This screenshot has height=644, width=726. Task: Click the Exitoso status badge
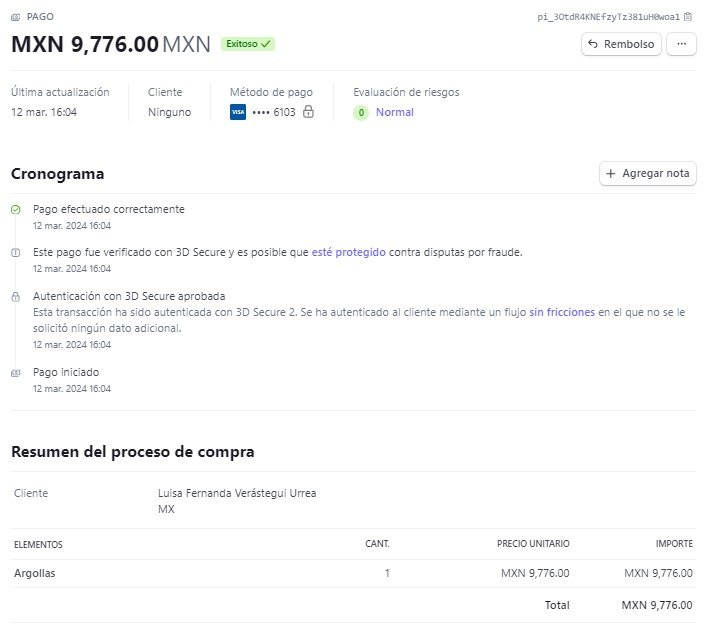pyautogui.click(x=248, y=44)
